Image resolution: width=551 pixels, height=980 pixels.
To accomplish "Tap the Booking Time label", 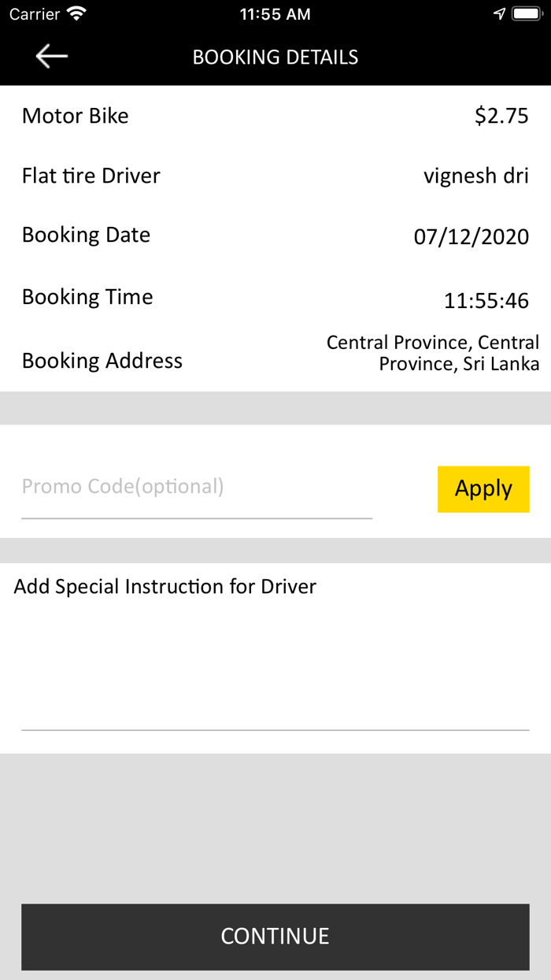I will coord(87,297).
